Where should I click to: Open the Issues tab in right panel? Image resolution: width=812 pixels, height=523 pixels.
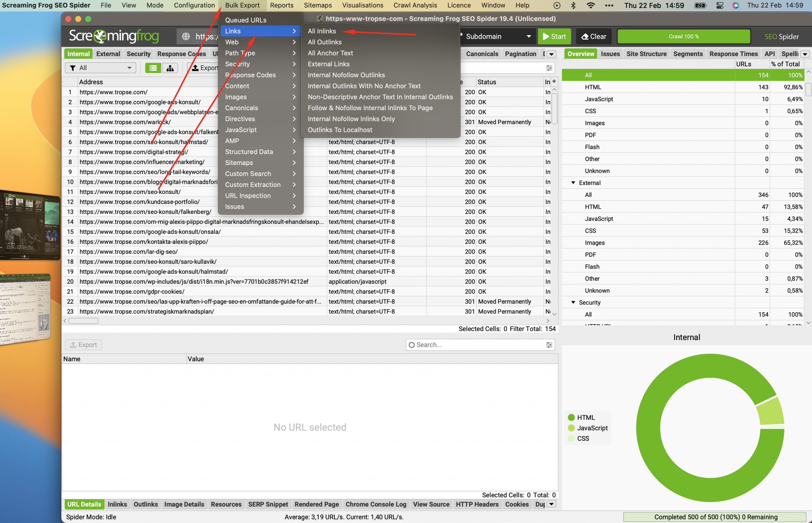coord(610,54)
